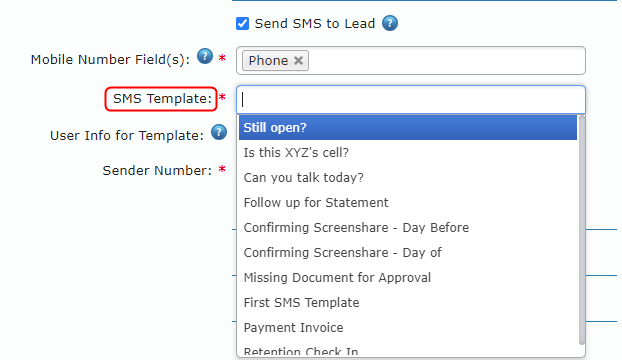Viewport: 622px width, 360px height.
Task: Remove the Phone tag with its X icon
Action: point(298,61)
